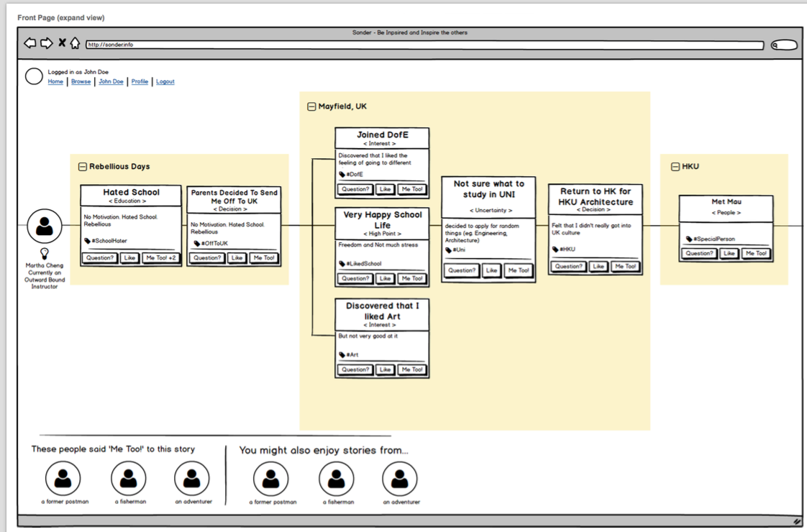
Task: Click the browser forward arrow
Action: [46, 43]
